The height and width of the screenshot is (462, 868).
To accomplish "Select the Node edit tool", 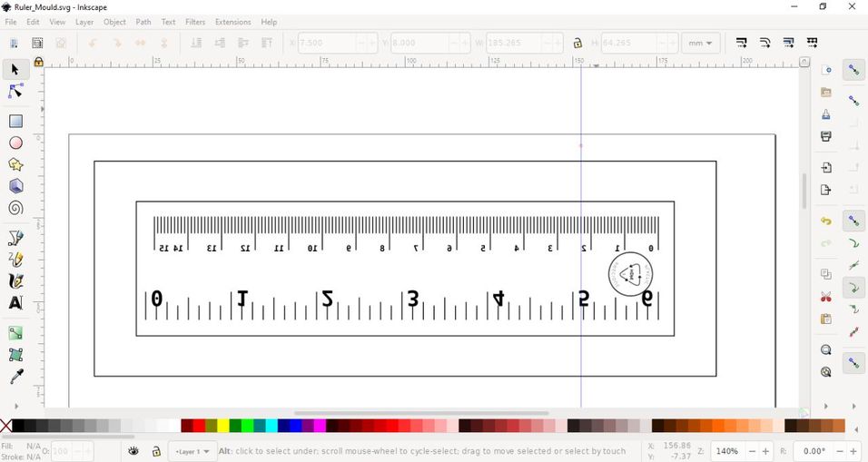I will click(15, 91).
